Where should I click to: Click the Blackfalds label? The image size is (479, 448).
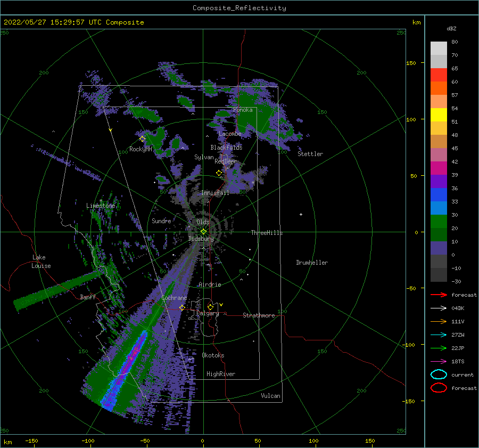click(226, 148)
